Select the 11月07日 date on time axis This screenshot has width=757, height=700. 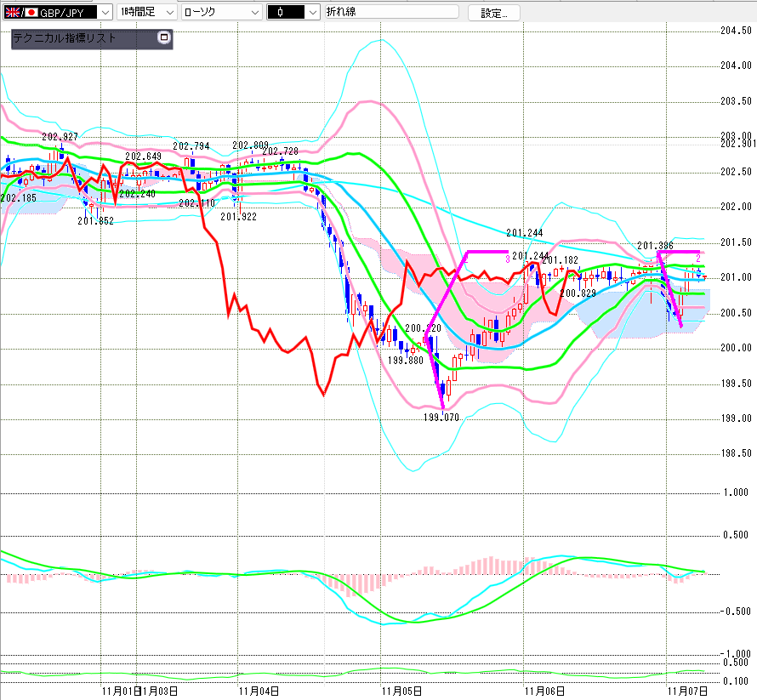686,691
